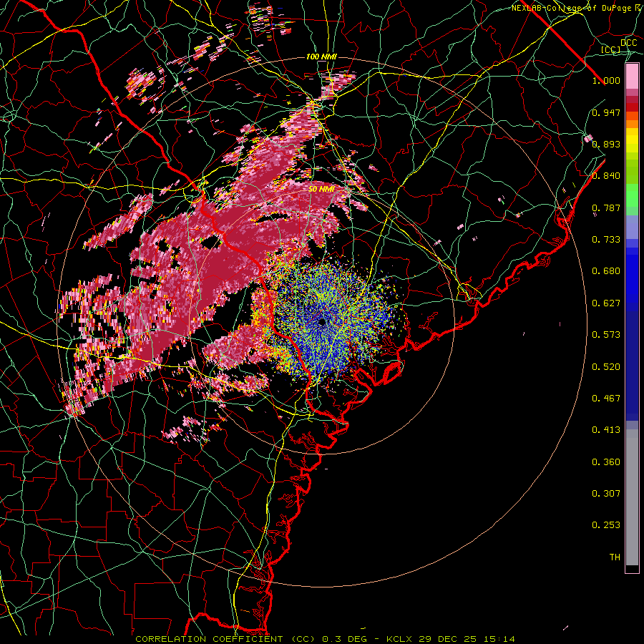Click the 29 DEC 25 date in caption
This screenshot has width=644, height=644.
[x=448, y=639]
